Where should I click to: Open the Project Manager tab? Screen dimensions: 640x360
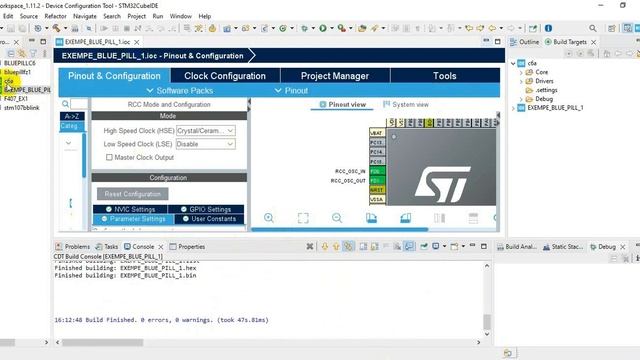click(x=335, y=76)
